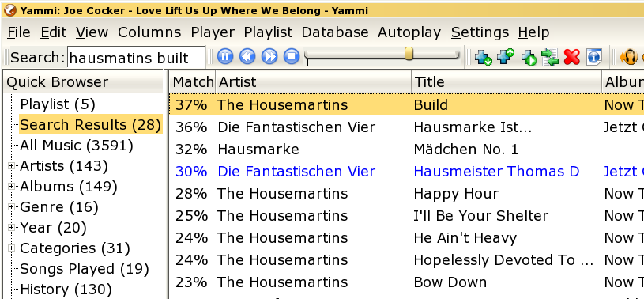Open the Playlist menu
The width and height of the screenshot is (644, 299).
click(268, 32)
